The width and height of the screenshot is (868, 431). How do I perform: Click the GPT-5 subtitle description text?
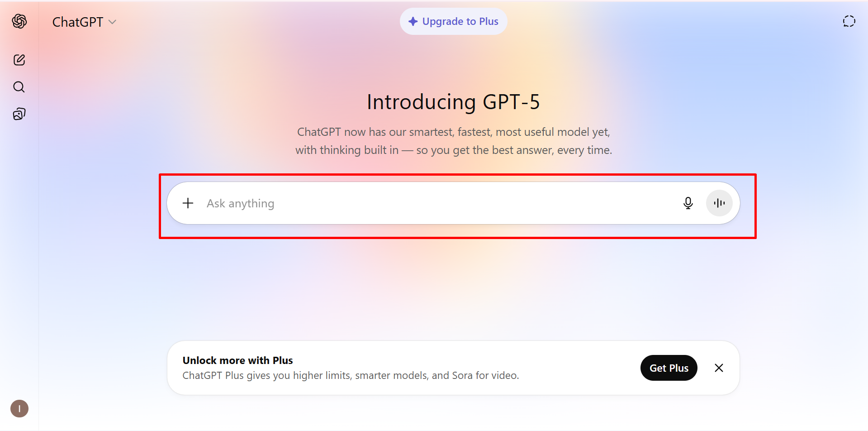coord(453,141)
